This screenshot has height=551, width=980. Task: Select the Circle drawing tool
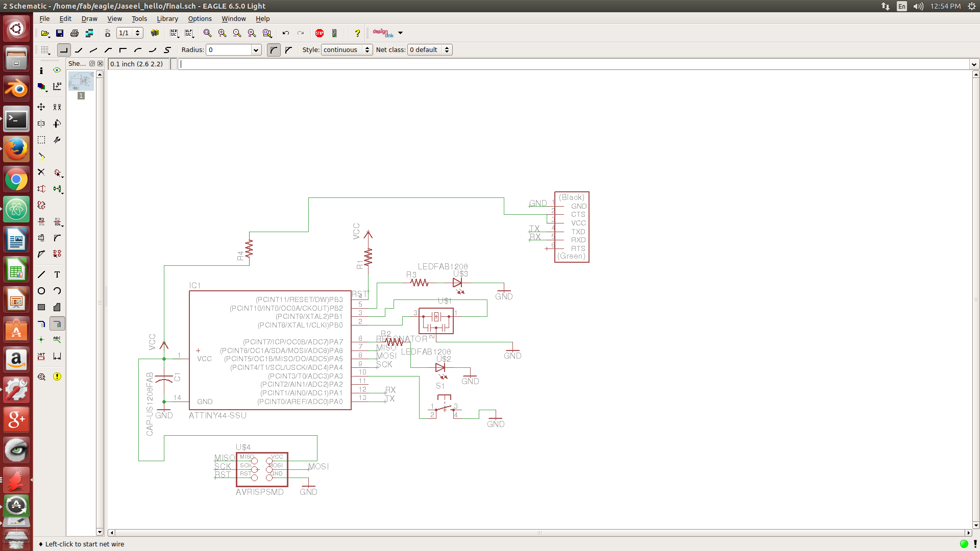coord(41,291)
